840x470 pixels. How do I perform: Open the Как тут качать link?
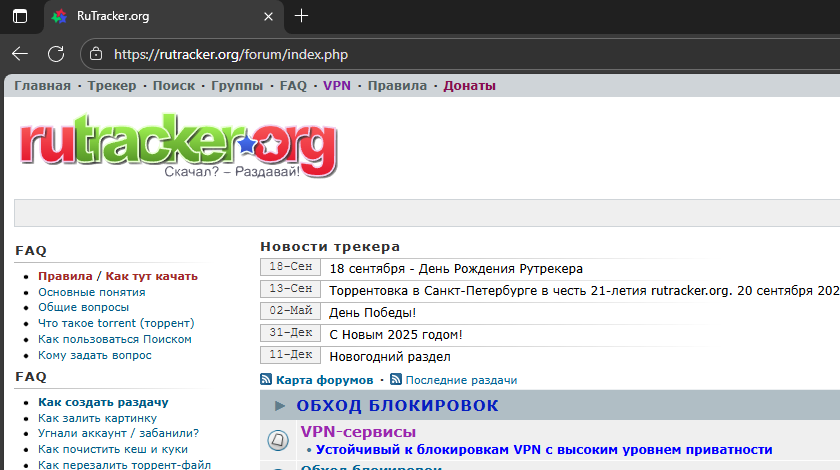[x=152, y=276]
